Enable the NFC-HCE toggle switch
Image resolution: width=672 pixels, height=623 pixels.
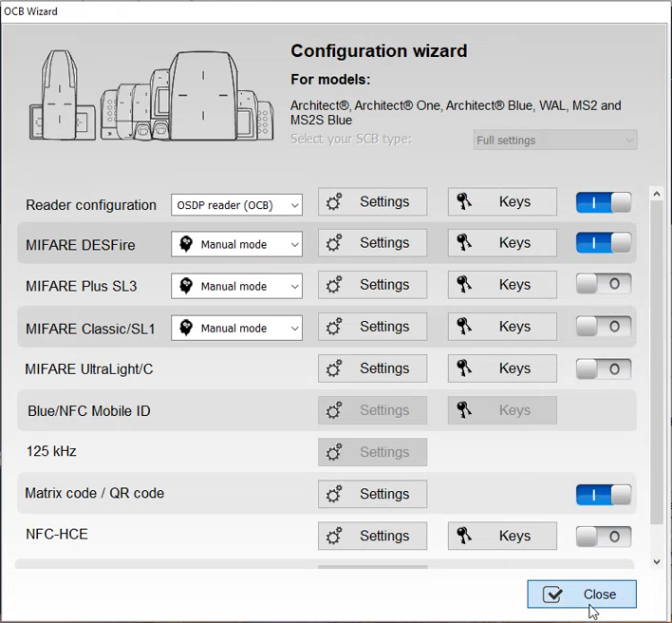pyautogui.click(x=604, y=537)
